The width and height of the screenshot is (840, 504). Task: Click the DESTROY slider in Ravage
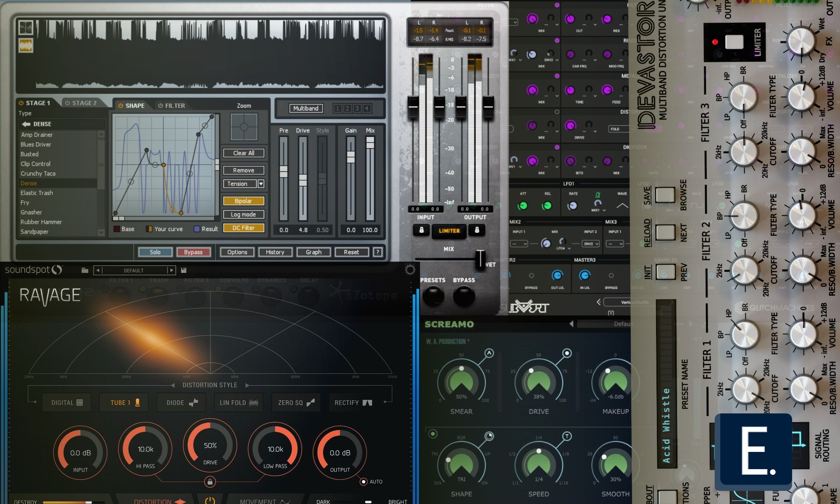(x=73, y=502)
